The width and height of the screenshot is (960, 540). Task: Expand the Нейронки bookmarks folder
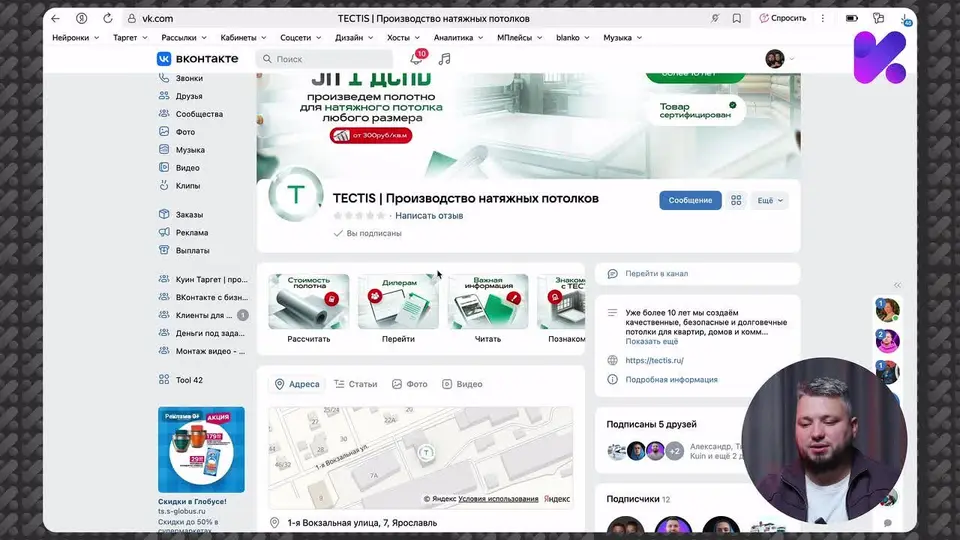click(75, 37)
